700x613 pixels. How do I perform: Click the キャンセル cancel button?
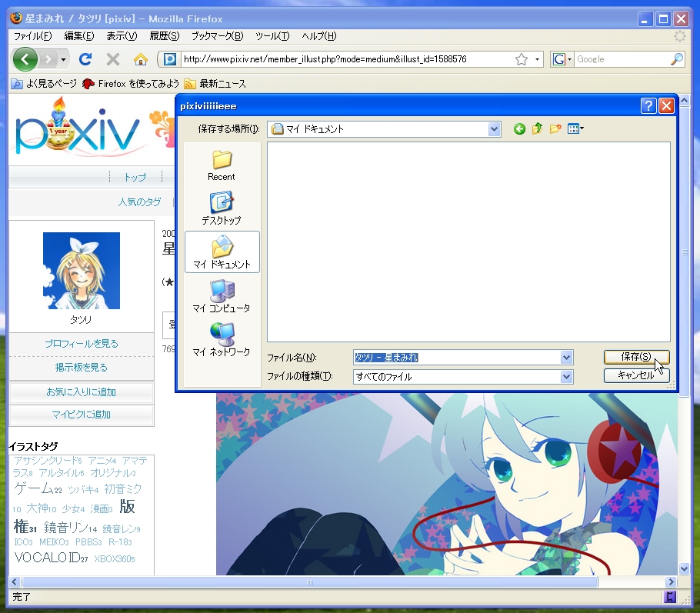pyautogui.click(x=636, y=375)
